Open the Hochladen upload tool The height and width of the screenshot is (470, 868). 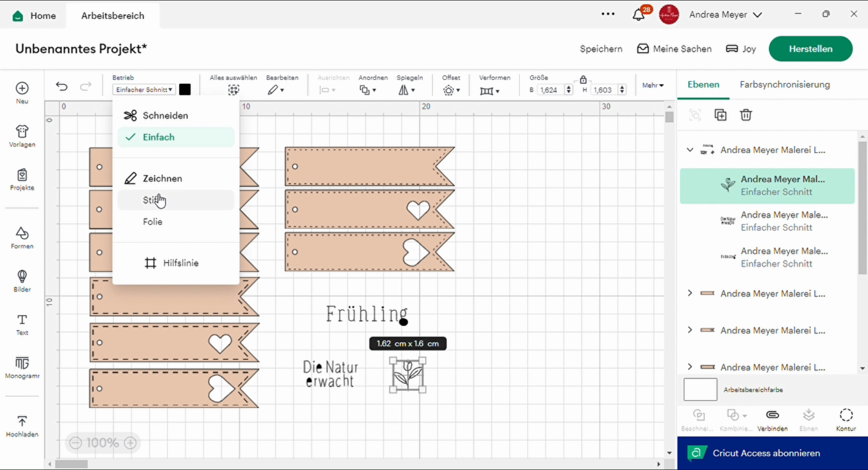(x=22, y=426)
